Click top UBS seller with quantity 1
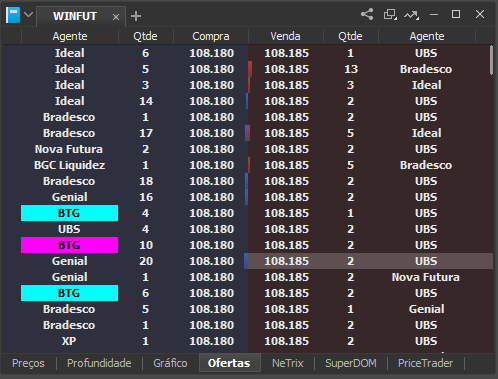498x379 pixels. (x=426, y=53)
